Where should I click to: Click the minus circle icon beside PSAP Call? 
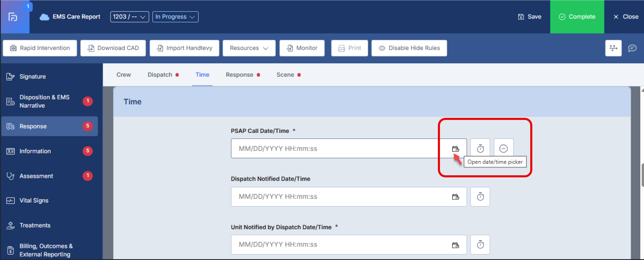pos(503,148)
